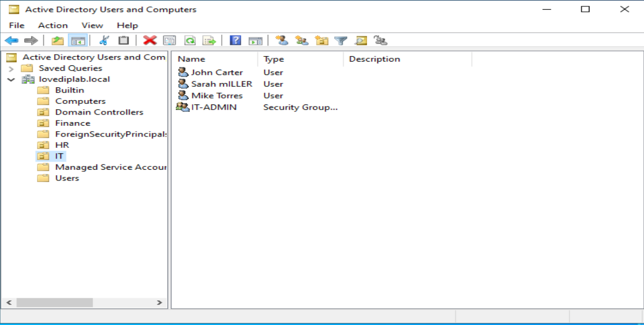Click the Security Group type cell
This screenshot has width=644, height=325.
(x=301, y=107)
